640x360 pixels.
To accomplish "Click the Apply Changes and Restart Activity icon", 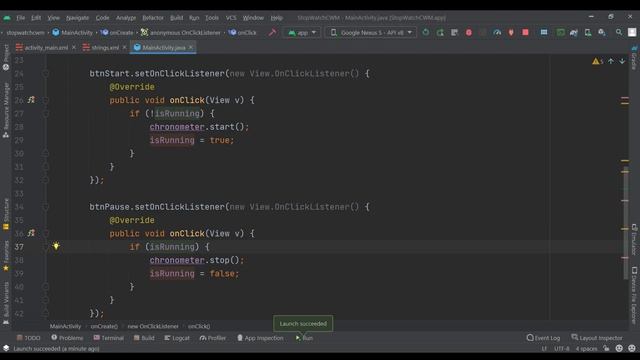I will 440,32.
